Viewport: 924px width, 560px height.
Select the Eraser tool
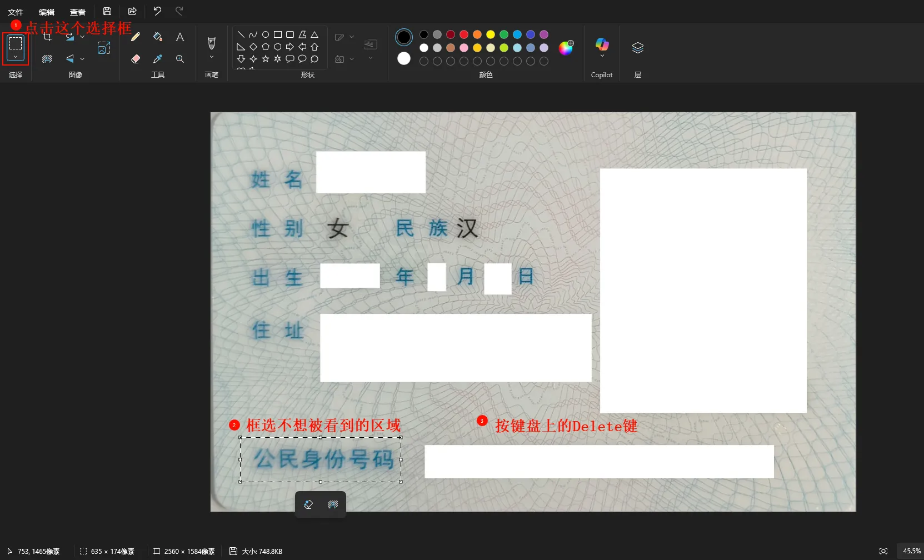pyautogui.click(x=136, y=59)
